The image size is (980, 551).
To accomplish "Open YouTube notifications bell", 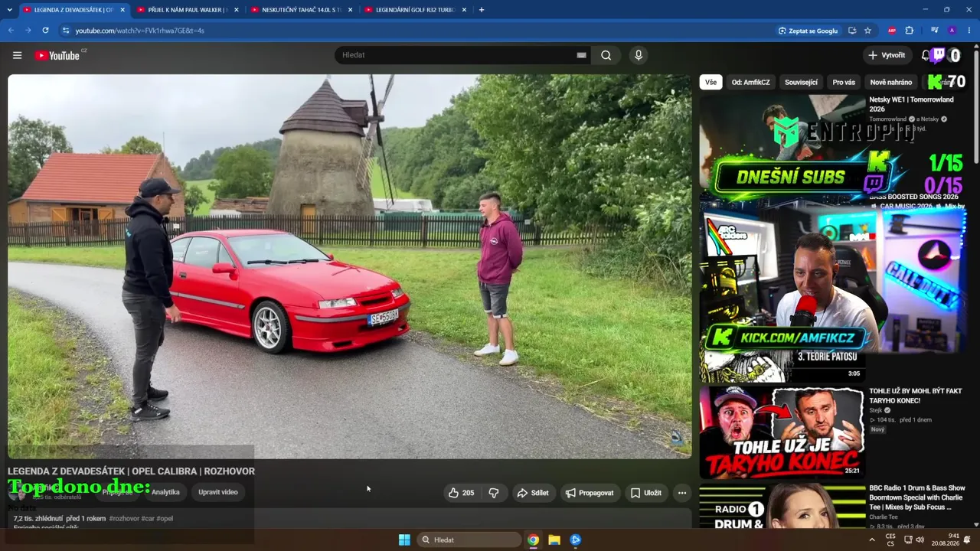I will click(925, 55).
